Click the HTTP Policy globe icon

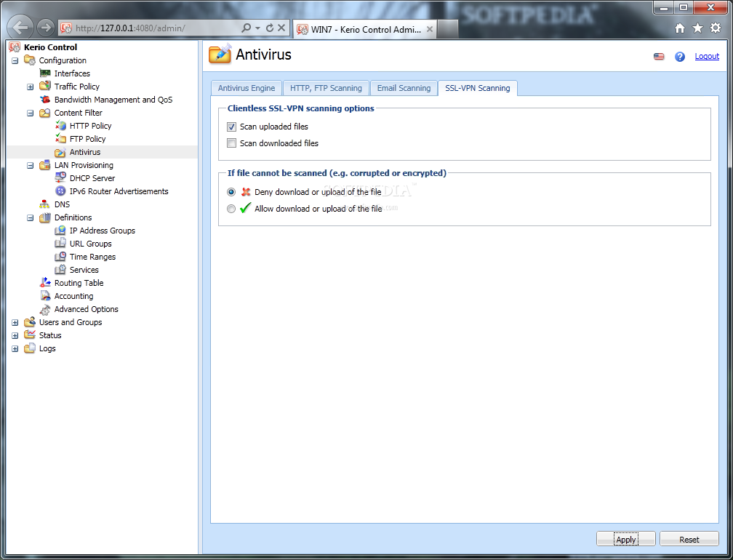[x=60, y=125]
